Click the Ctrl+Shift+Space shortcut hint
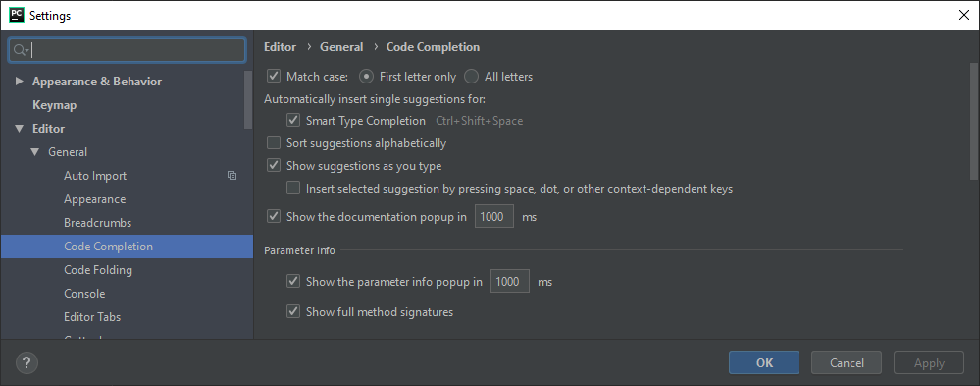The height and width of the screenshot is (386, 980). (480, 121)
